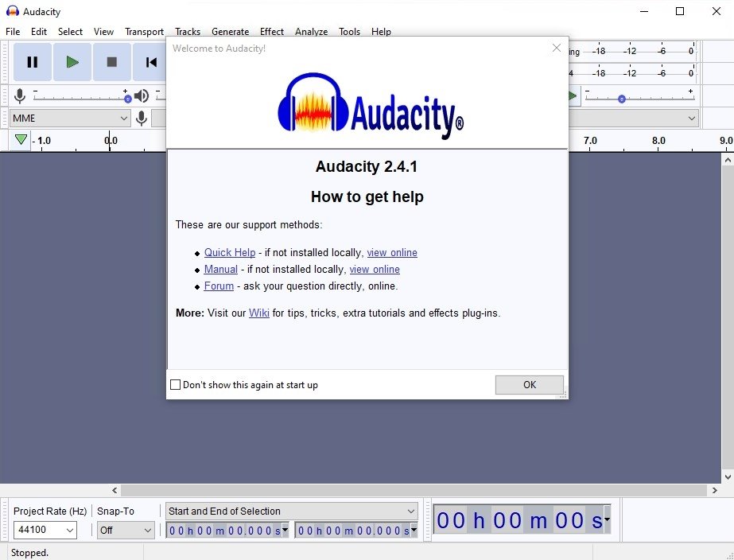Click horizontal scrollbar right arrow
The image size is (734, 560).
tap(714, 490)
